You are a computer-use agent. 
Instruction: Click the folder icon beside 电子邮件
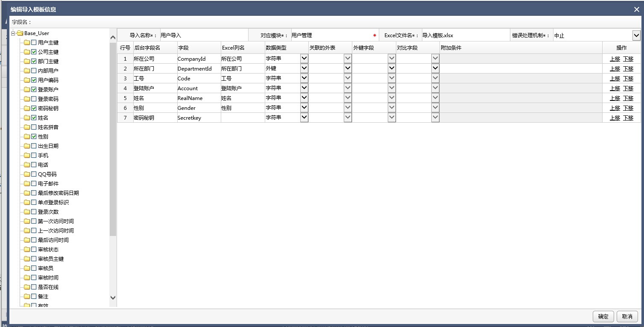point(27,183)
